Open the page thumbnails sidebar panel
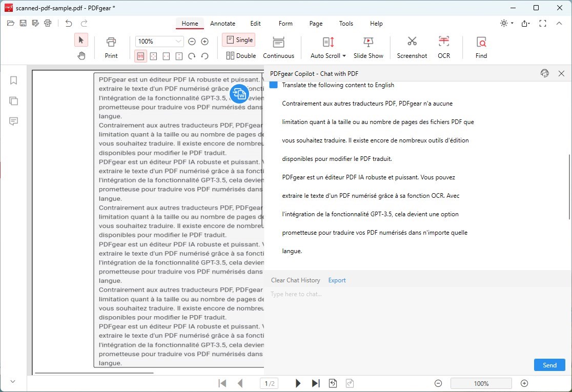572x392 pixels. (13, 101)
